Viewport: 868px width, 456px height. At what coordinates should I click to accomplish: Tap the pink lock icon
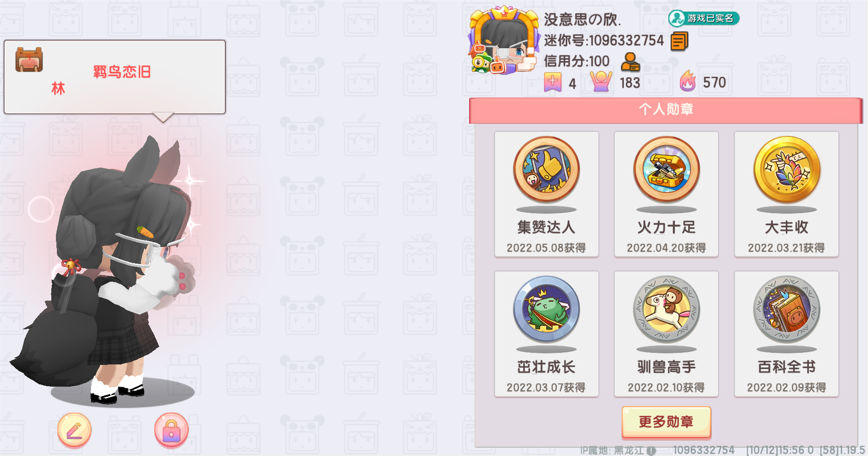[171, 431]
